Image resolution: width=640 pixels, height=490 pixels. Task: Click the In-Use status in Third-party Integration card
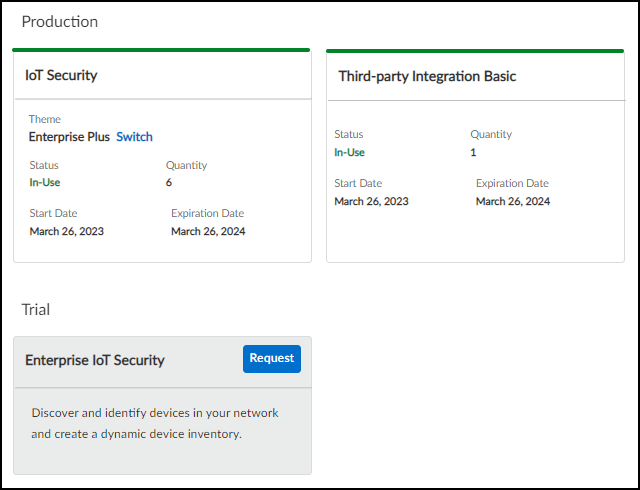[351, 152]
